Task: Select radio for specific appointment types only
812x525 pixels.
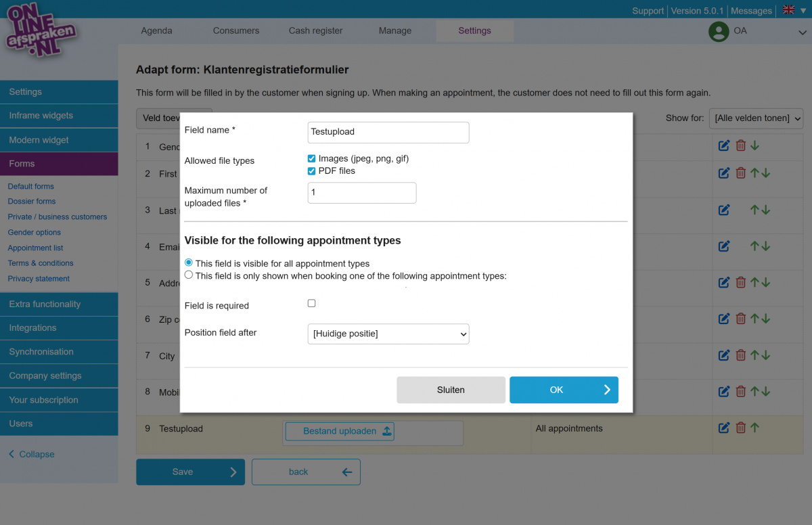Action: pos(188,274)
